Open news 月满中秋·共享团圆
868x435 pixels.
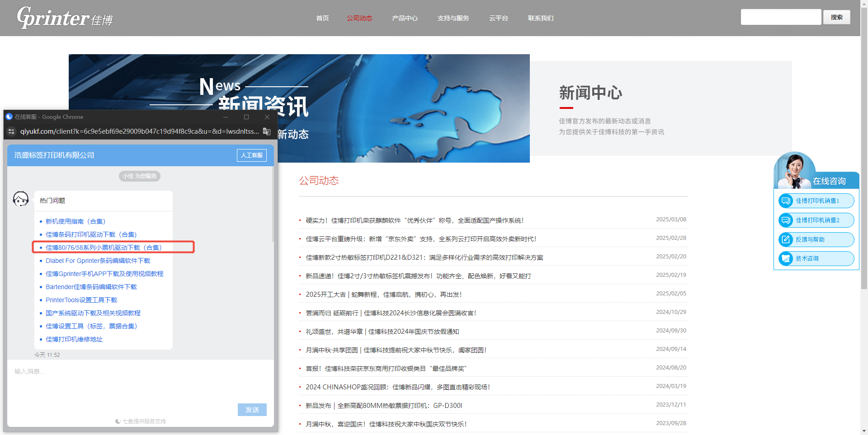396,350
